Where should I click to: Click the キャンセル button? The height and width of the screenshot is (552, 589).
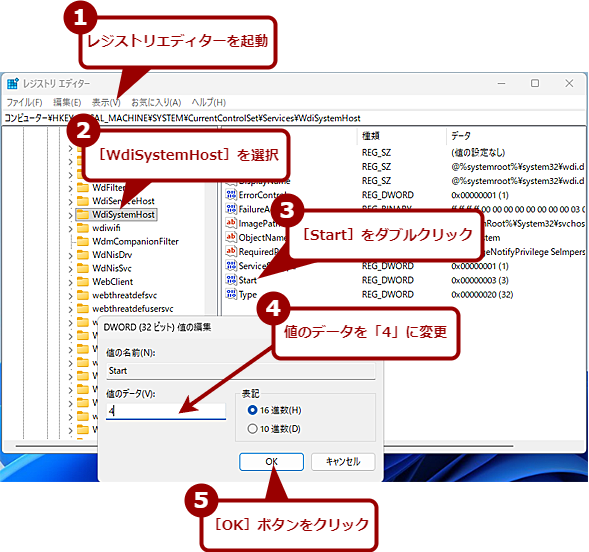(343, 462)
